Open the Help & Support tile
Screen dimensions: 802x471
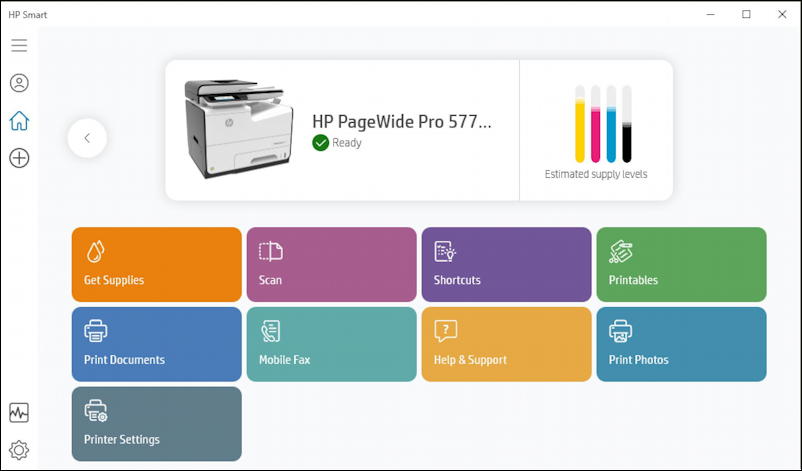(506, 344)
